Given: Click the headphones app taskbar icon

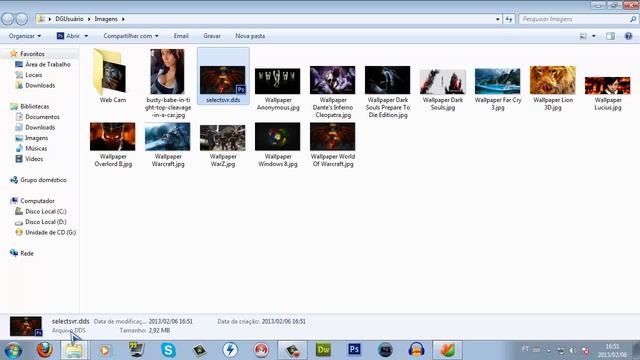Looking at the screenshot, I should [416, 350].
